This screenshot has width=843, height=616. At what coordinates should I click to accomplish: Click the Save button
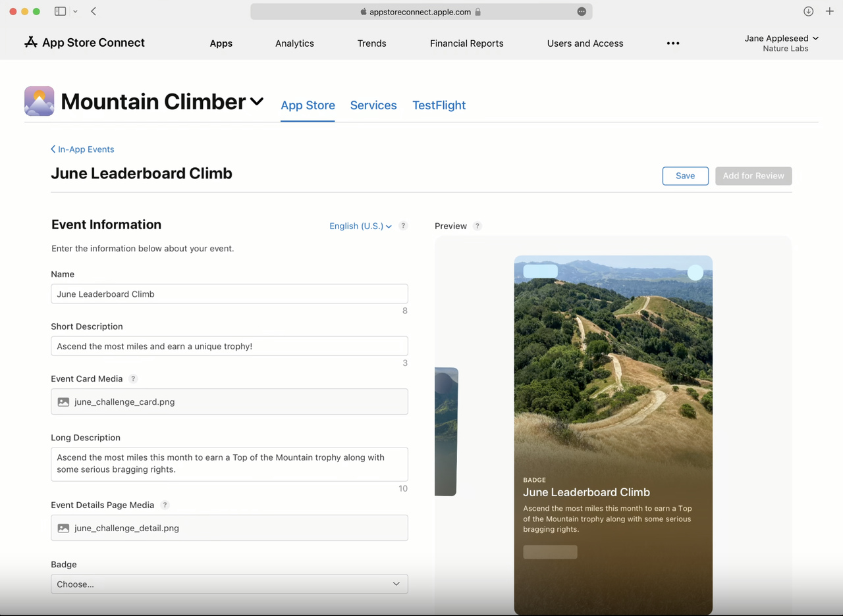[x=685, y=176]
